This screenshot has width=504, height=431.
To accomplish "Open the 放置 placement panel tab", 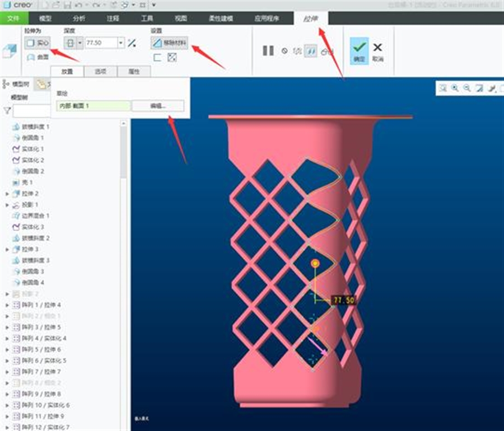I will coord(67,72).
